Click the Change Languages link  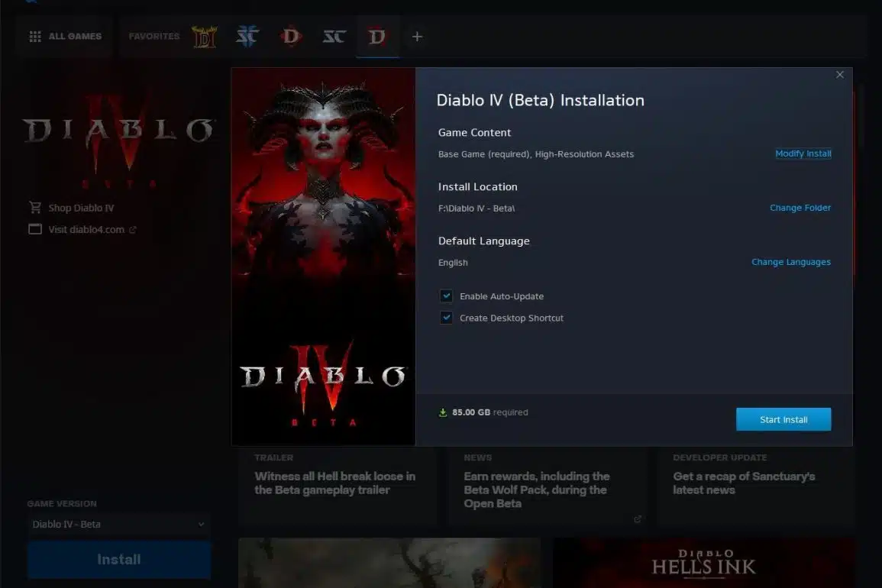791,262
